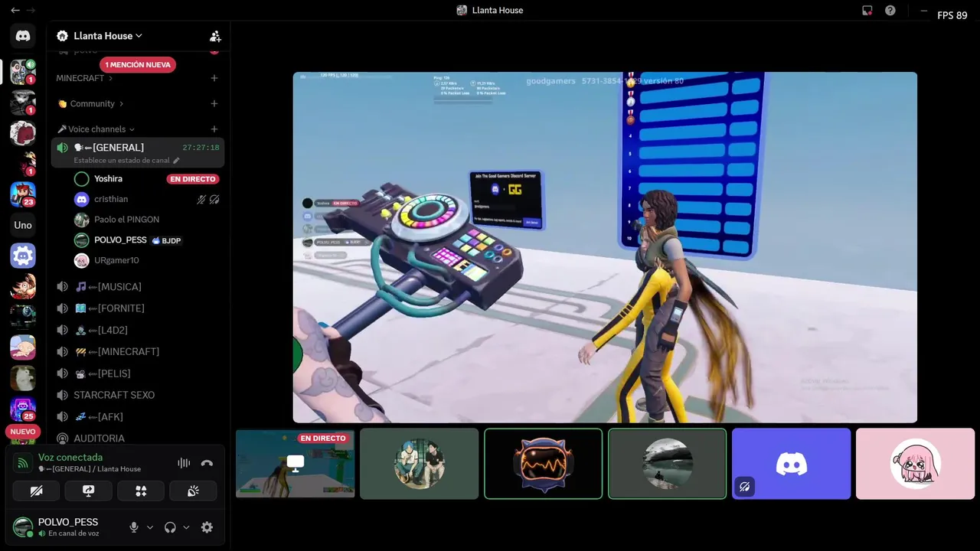Screen dimensions: 980x551
Task: Share your screen from voice panel
Action: click(x=88, y=491)
